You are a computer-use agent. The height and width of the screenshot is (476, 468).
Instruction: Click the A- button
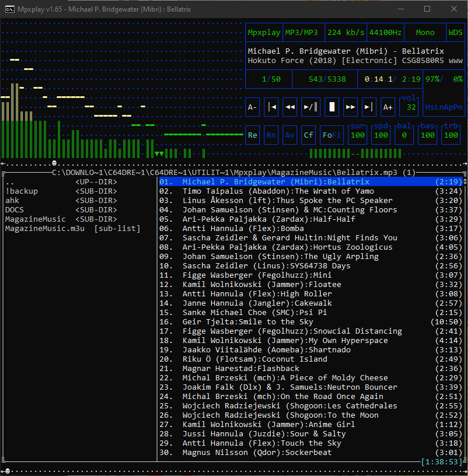252,107
